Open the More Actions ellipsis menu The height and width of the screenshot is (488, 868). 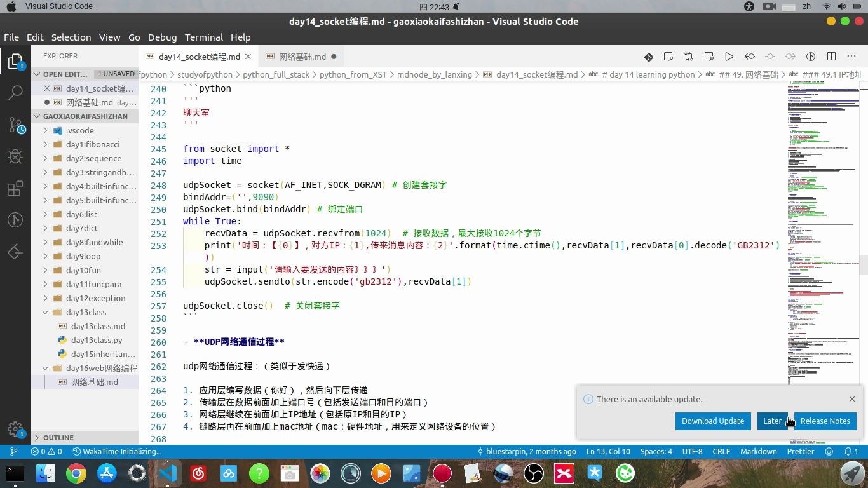tap(851, 57)
